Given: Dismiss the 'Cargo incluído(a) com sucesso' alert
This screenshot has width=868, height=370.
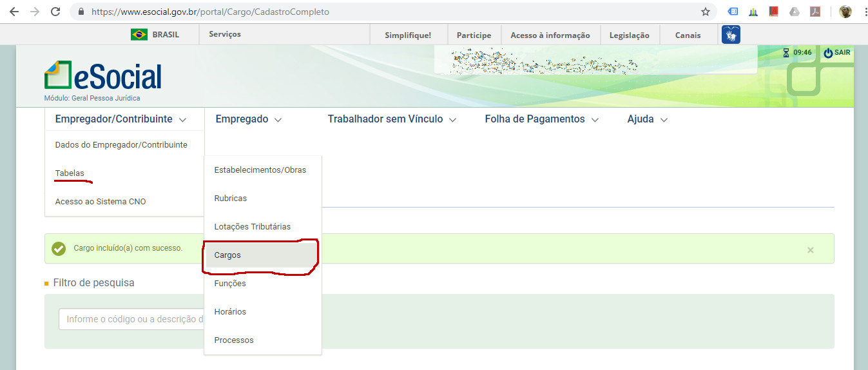Looking at the screenshot, I should point(810,250).
